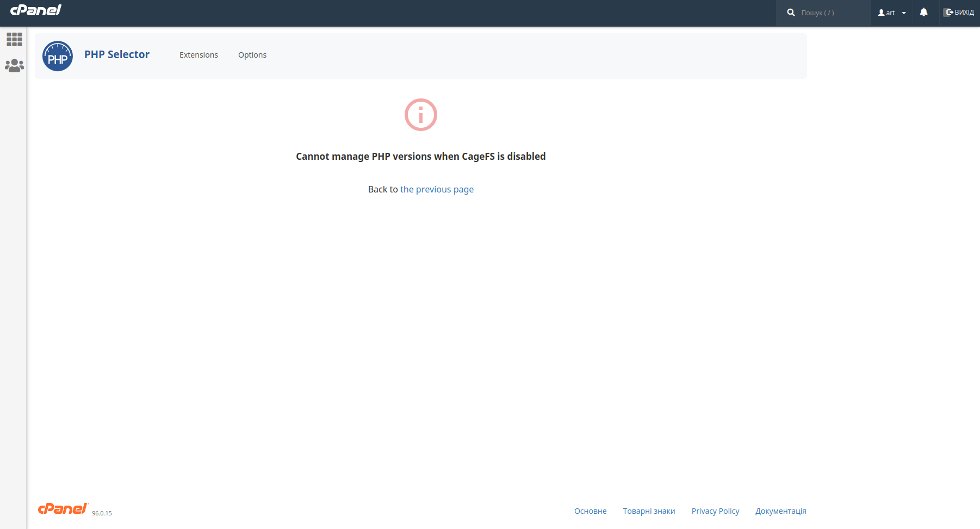
Task: Click the red info circle icon
Action: click(x=421, y=115)
